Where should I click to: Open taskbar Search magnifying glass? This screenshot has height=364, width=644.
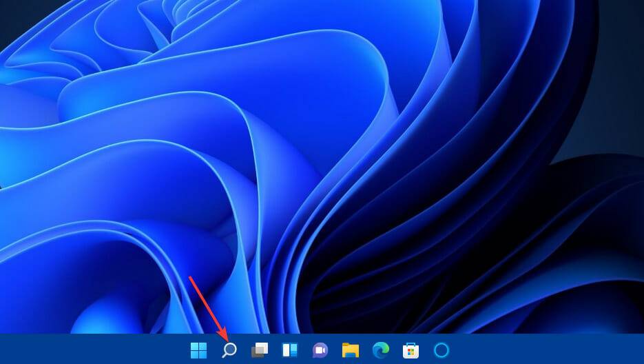pos(229,350)
